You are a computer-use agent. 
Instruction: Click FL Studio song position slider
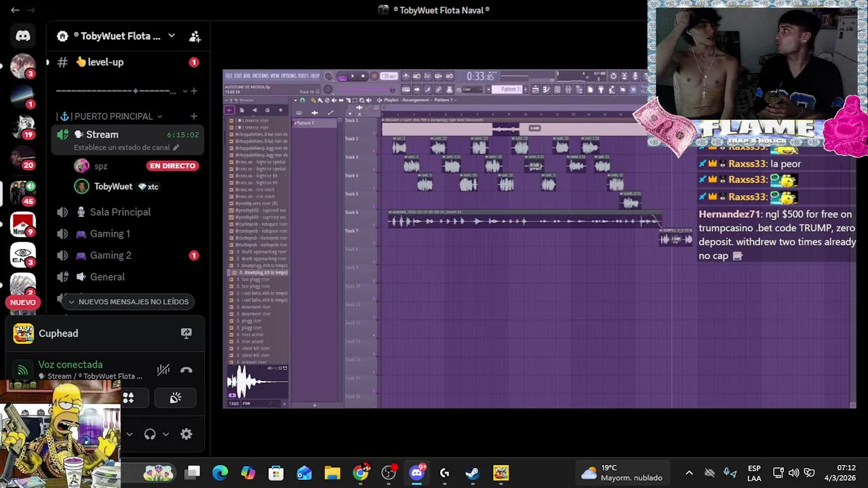pos(367,89)
